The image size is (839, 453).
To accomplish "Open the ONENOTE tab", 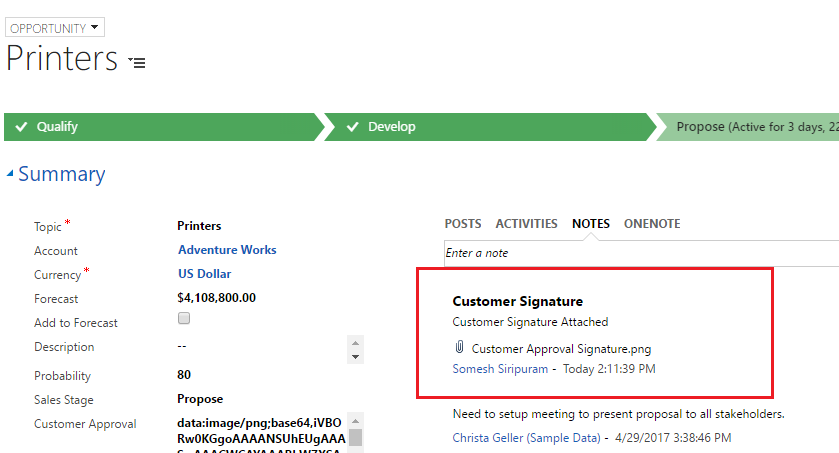I will tap(652, 224).
